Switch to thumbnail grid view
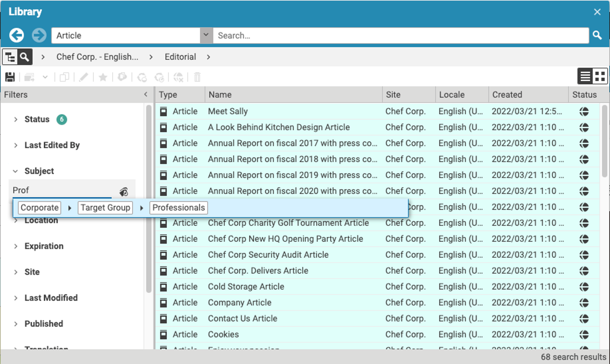610x364 pixels. pos(600,76)
